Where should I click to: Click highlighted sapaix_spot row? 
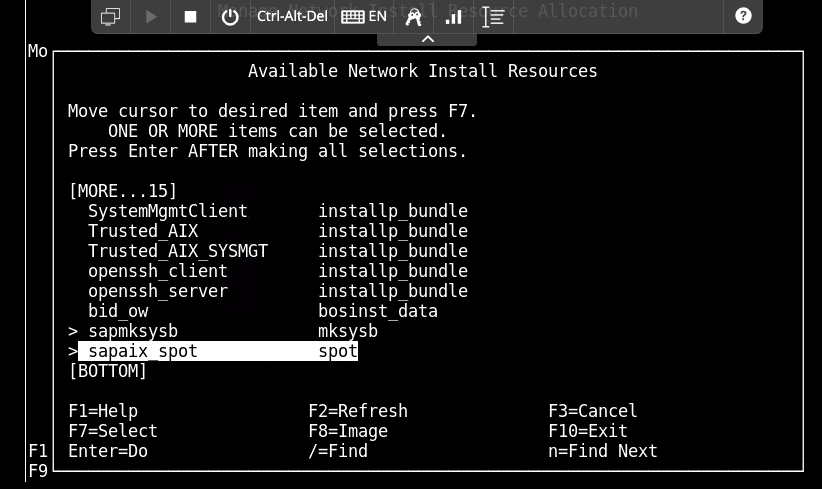218,351
